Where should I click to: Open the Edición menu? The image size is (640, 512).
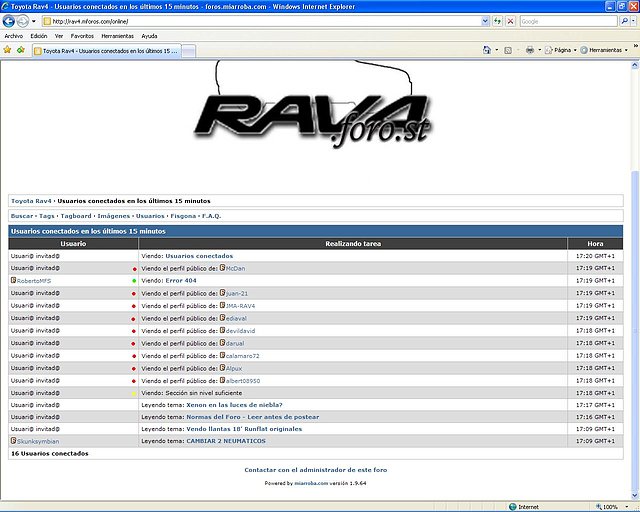point(39,36)
